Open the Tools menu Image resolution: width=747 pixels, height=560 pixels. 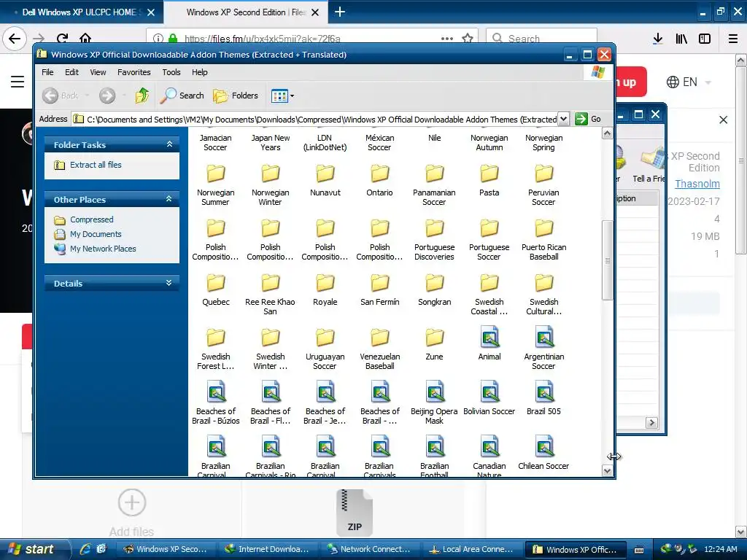pos(171,72)
